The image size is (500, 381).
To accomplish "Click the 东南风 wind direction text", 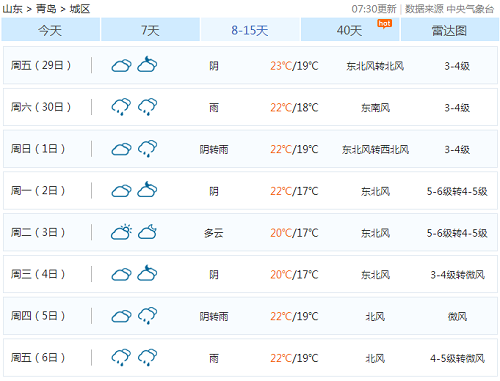I will [x=375, y=108].
